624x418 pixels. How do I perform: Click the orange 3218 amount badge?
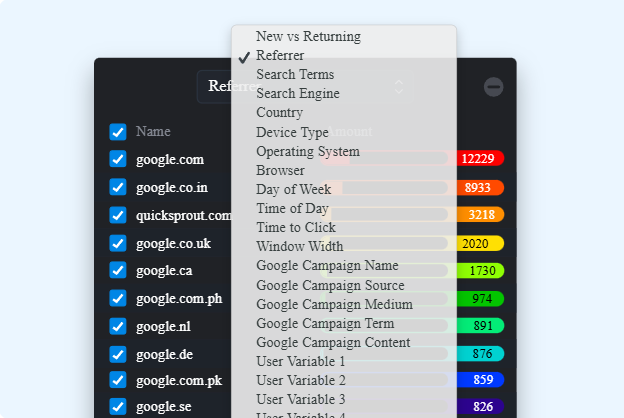[x=480, y=215]
